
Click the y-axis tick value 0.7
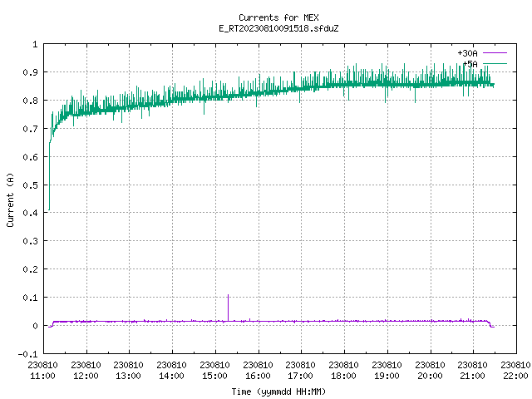click(x=30, y=129)
